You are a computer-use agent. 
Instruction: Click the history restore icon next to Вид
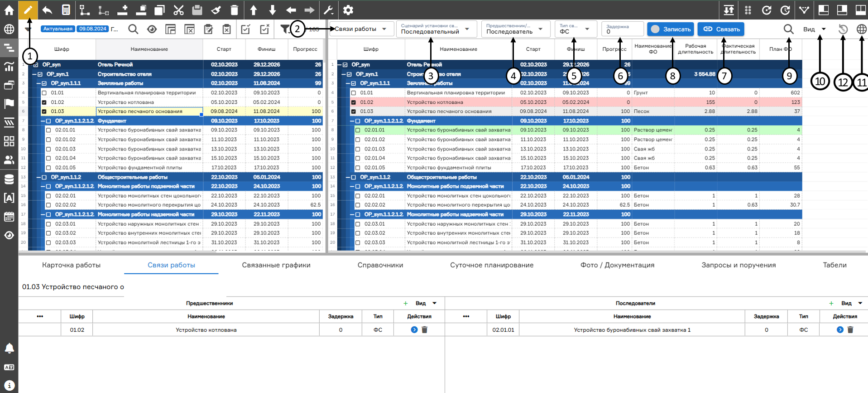point(843,29)
